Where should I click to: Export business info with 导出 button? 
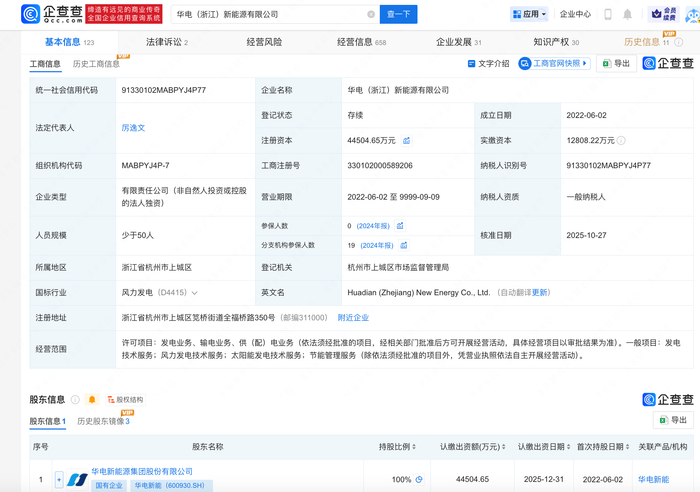click(x=617, y=64)
